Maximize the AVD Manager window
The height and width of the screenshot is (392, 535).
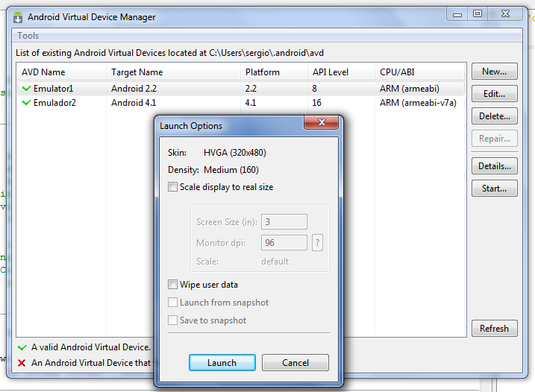(x=478, y=14)
